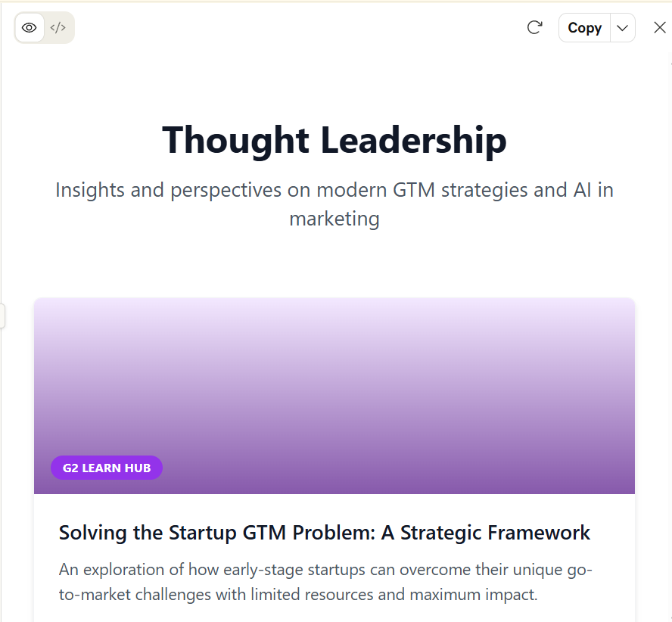
Task: Grab the panel handle on the left edge
Action: tap(2, 316)
